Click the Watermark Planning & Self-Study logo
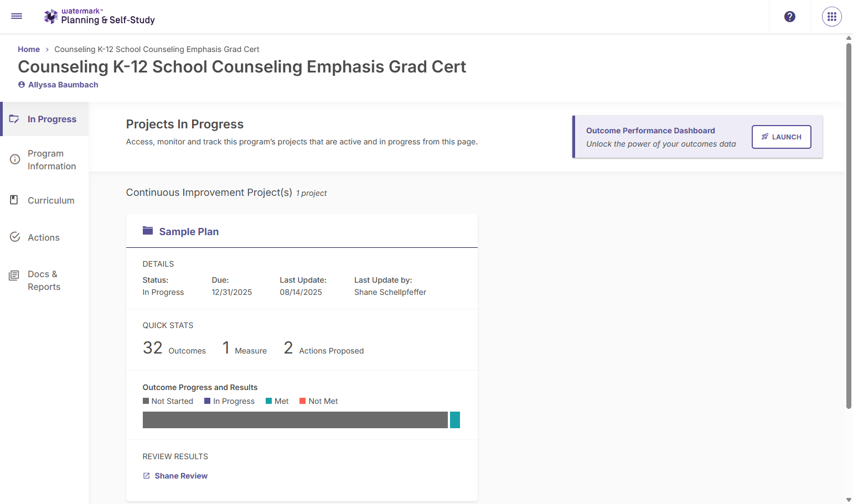This screenshot has width=853, height=504. tap(100, 17)
